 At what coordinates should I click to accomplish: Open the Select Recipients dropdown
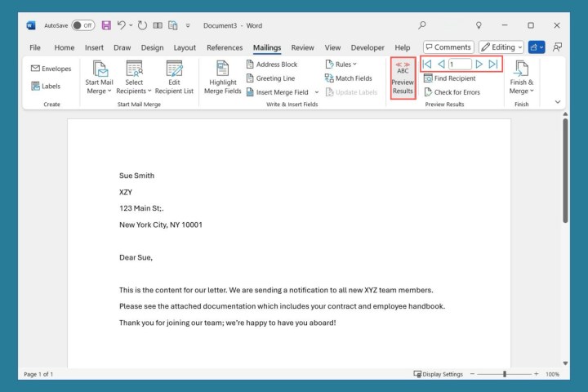134,78
